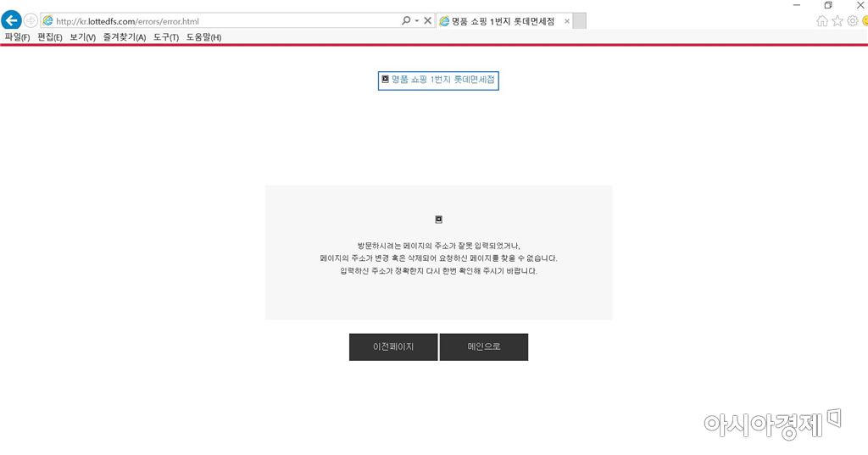This screenshot has width=868, height=455.
Task: Click the browser forward arrow button
Action: pos(31,21)
